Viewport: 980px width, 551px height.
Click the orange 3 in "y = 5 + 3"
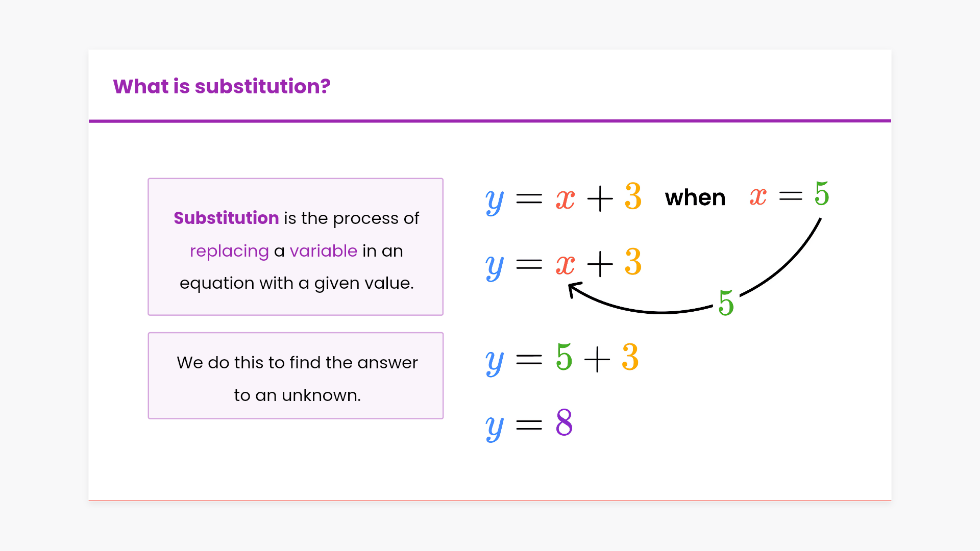coord(630,357)
